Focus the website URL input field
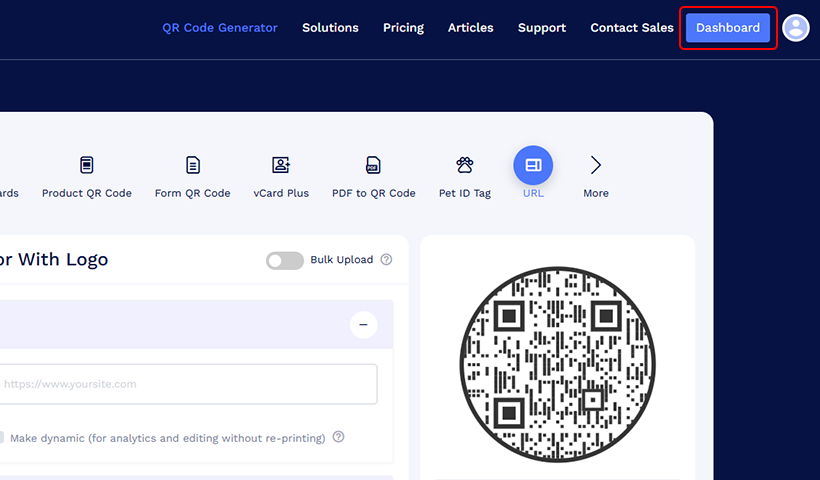Screen dimensions: 820x480 (187, 384)
